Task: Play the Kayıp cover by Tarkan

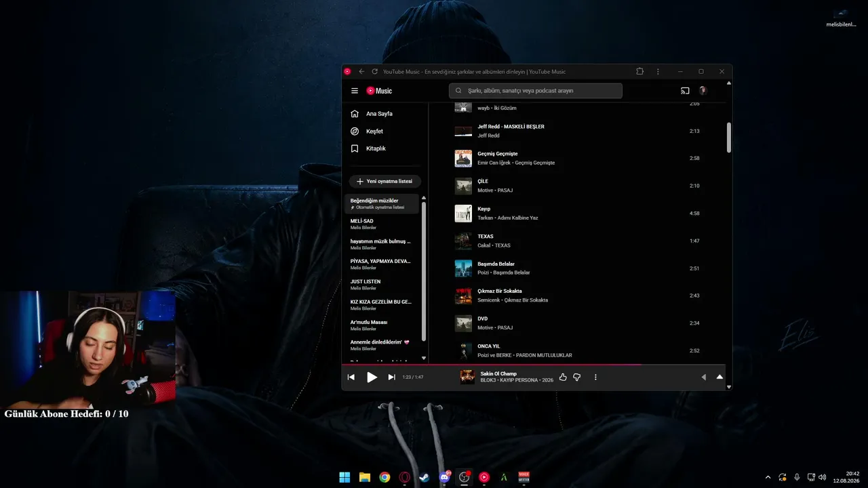Action: [x=463, y=213]
